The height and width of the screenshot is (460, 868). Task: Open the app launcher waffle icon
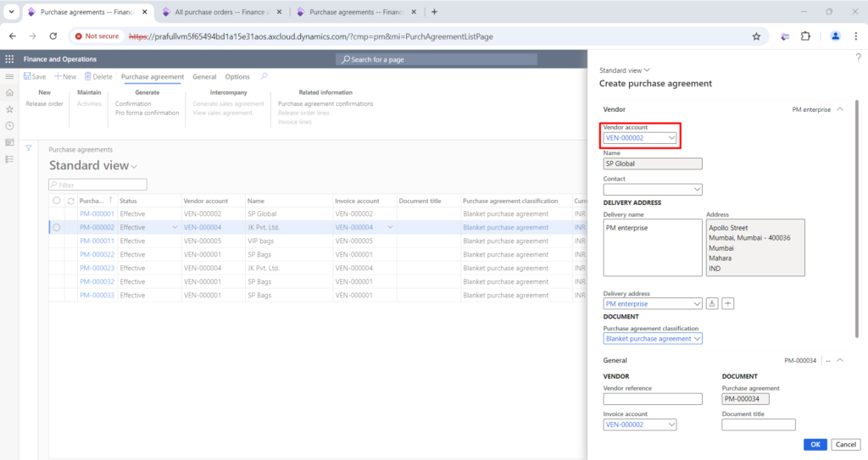point(9,59)
